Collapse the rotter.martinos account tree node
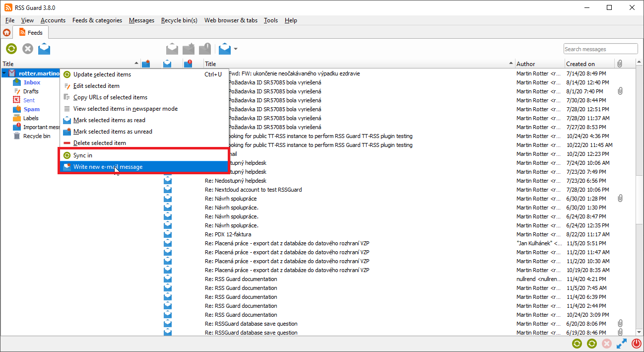Viewport: 644px width, 352px height. pos(4,73)
